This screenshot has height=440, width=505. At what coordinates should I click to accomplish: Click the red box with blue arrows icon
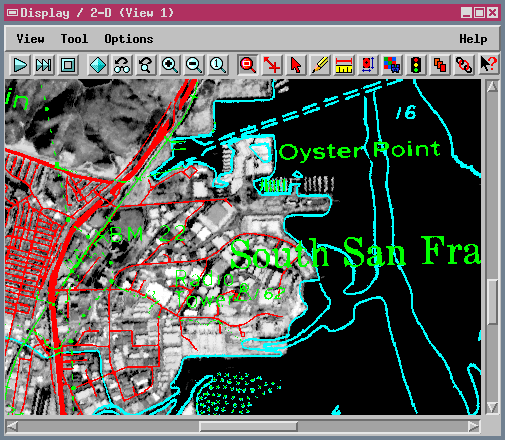368,65
